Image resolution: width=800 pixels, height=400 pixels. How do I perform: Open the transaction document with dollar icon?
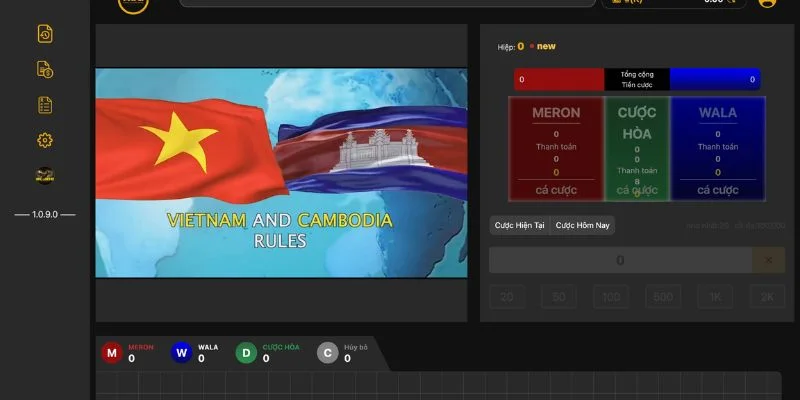(45, 69)
